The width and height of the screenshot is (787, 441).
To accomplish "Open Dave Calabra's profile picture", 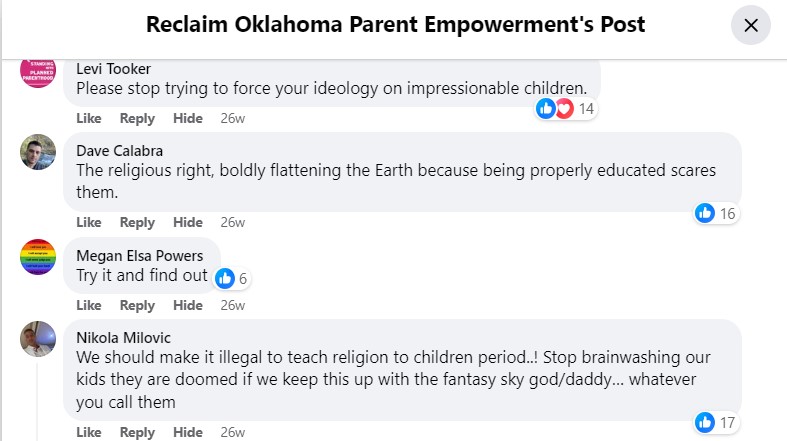I will [38, 152].
